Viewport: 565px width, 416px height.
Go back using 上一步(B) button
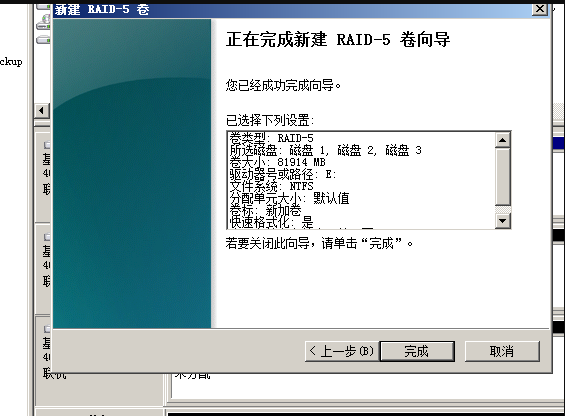tap(342, 351)
